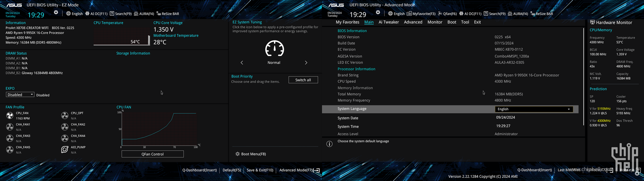Click the System Date value 09/24/2024

pyautogui.click(x=505, y=117)
